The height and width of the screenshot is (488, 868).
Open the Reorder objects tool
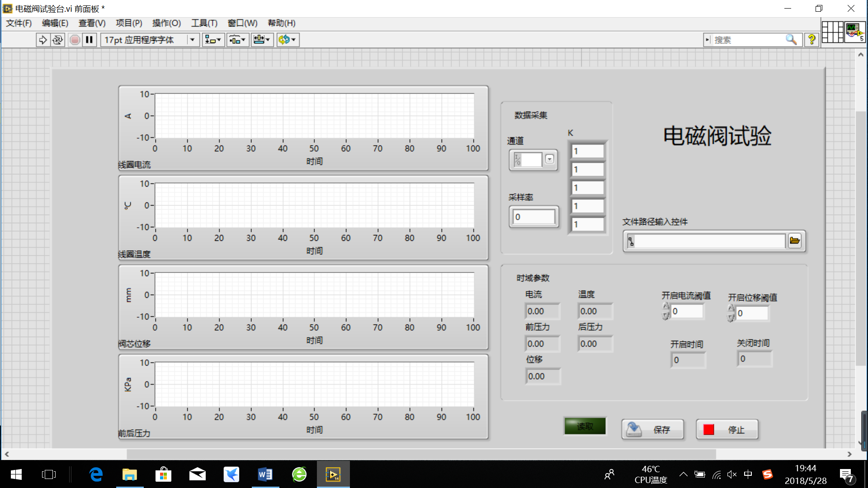287,40
